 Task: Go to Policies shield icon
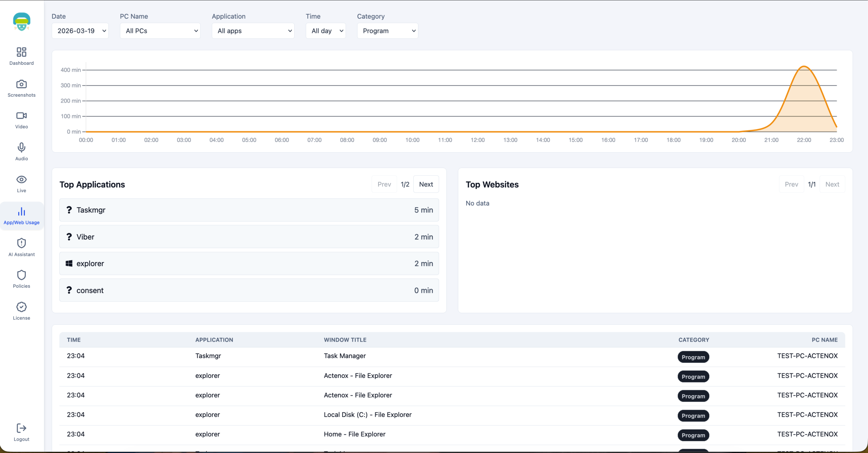pyautogui.click(x=21, y=275)
